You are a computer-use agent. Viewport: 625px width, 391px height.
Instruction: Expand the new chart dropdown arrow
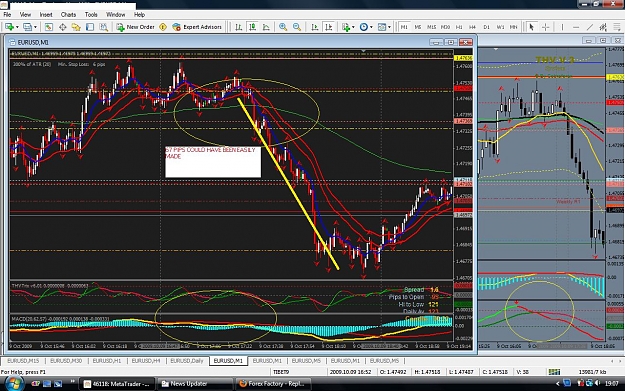pyautogui.click(x=17, y=27)
